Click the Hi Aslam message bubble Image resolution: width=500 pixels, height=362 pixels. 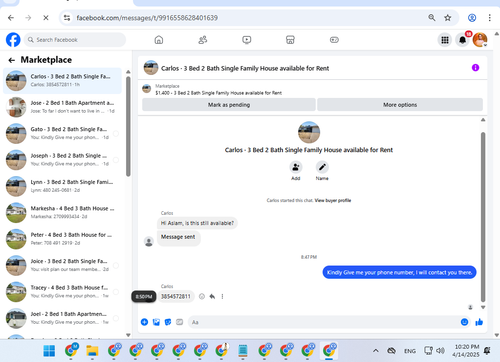(197, 223)
